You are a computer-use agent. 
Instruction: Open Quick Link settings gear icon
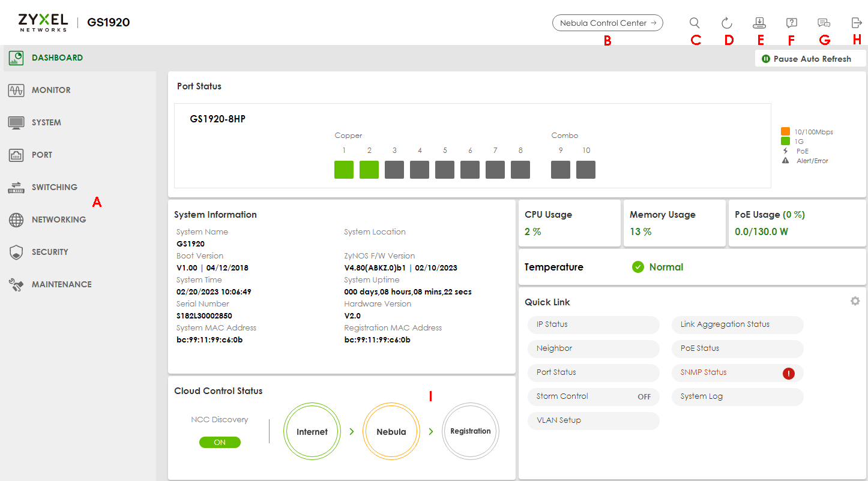(855, 301)
